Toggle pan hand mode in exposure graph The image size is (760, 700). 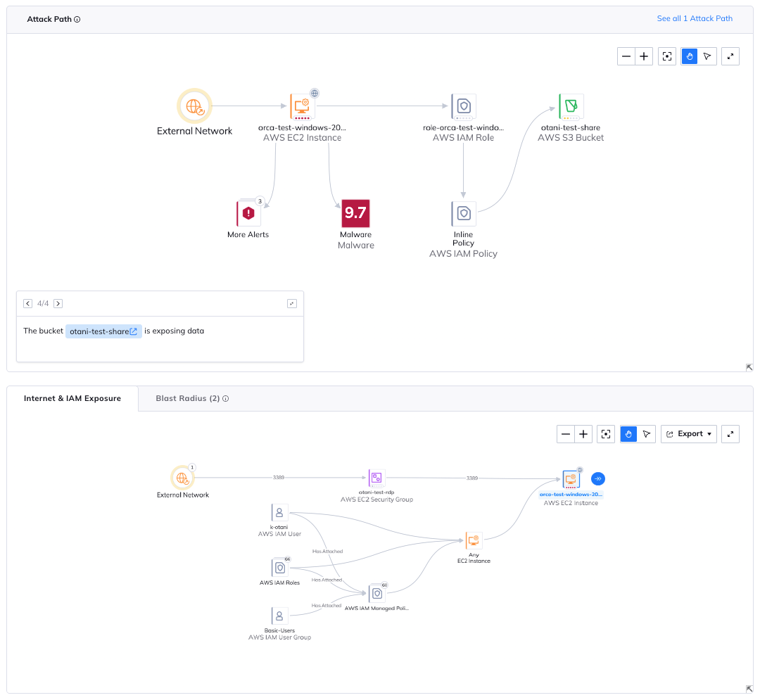click(628, 434)
